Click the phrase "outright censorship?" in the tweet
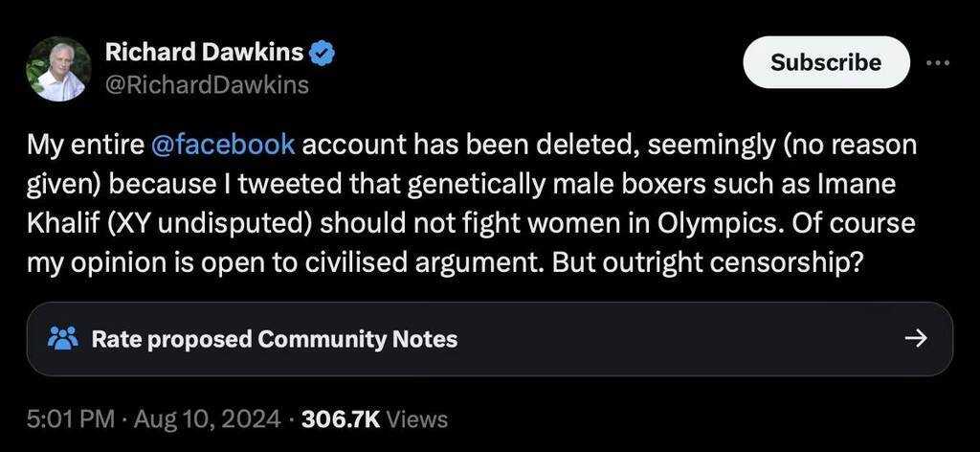Viewport: 980px width, 452px height. click(x=729, y=261)
